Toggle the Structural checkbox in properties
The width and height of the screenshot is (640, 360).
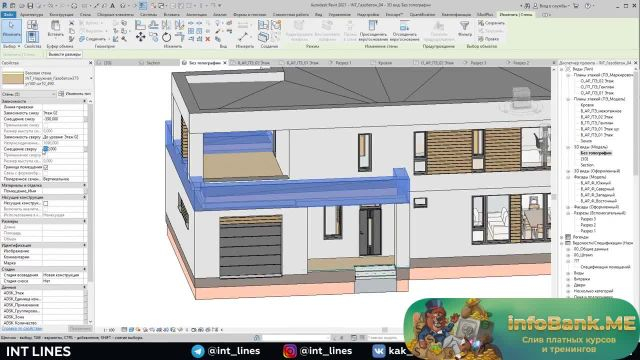[x=46, y=203]
